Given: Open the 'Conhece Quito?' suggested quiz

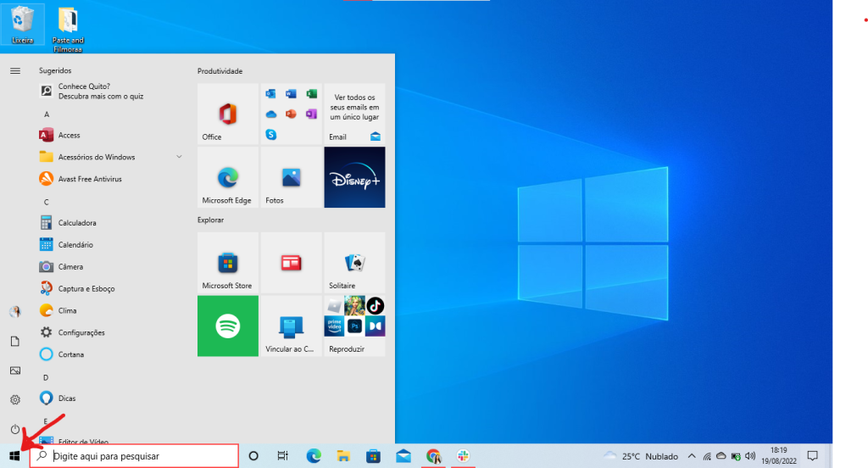Looking at the screenshot, I should (100, 91).
